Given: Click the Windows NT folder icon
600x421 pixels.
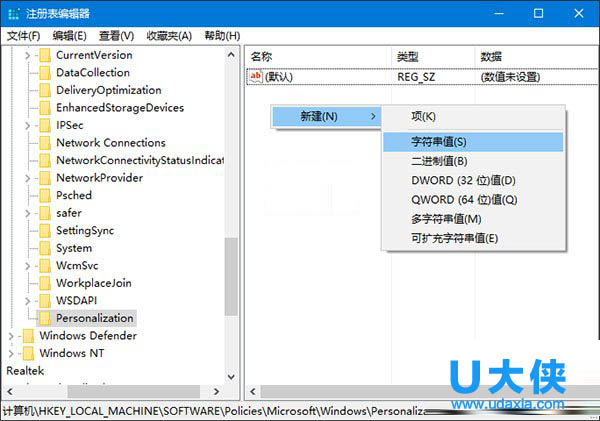Looking at the screenshot, I should click(28, 353).
